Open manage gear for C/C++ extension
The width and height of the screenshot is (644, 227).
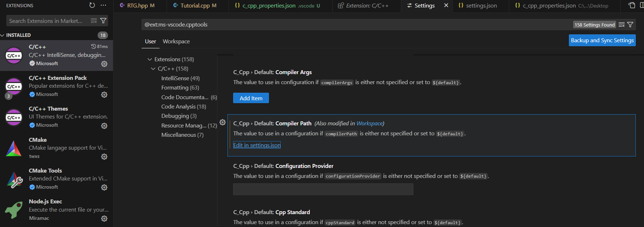point(104,64)
